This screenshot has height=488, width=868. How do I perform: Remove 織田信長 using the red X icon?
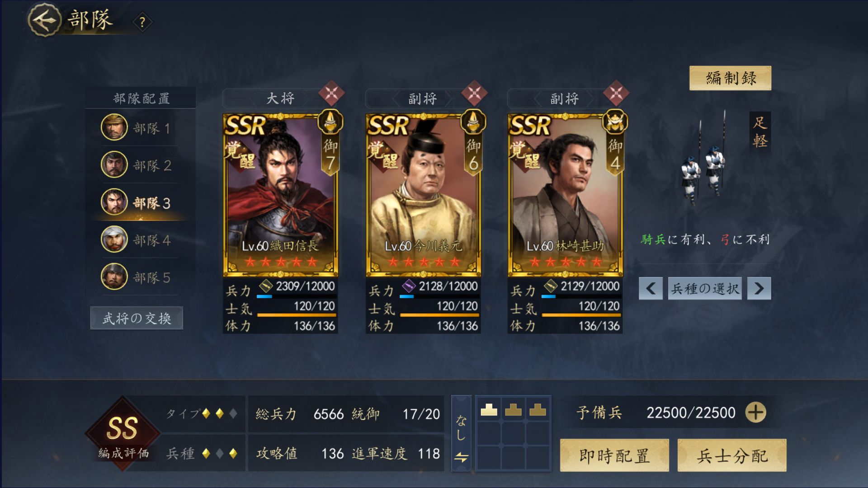(331, 94)
